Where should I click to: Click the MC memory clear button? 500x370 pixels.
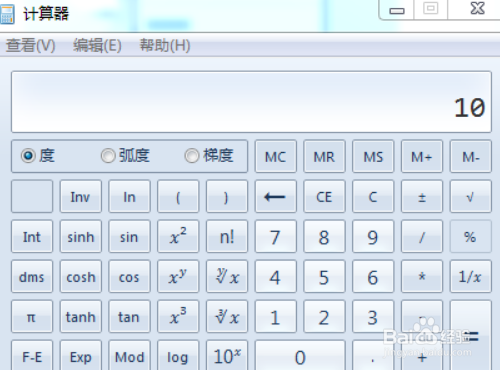pyautogui.click(x=276, y=156)
